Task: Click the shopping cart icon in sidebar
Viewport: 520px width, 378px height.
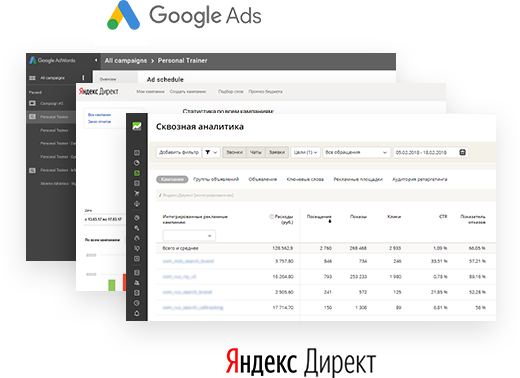Action: pyautogui.click(x=137, y=193)
